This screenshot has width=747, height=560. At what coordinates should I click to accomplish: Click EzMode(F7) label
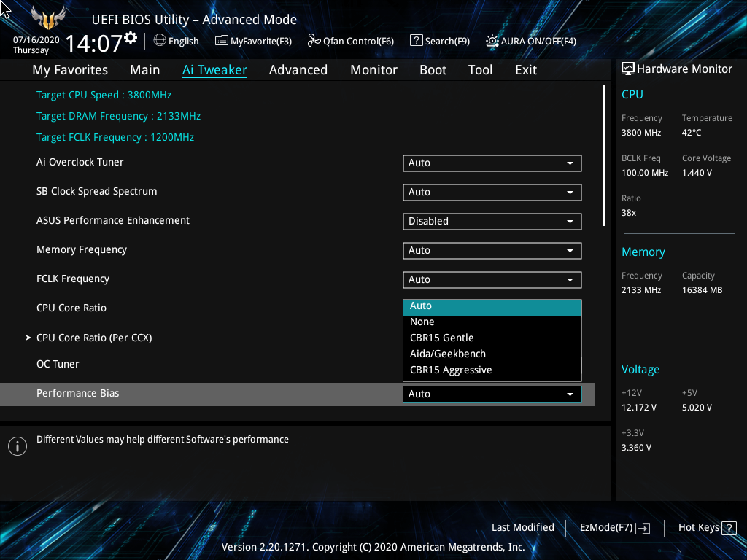606,528
